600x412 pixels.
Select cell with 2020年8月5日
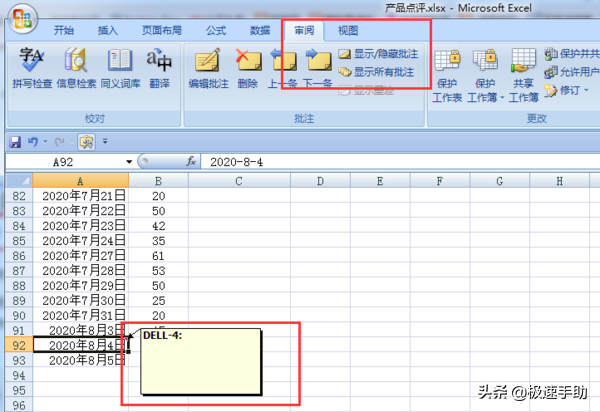point(81,360)
